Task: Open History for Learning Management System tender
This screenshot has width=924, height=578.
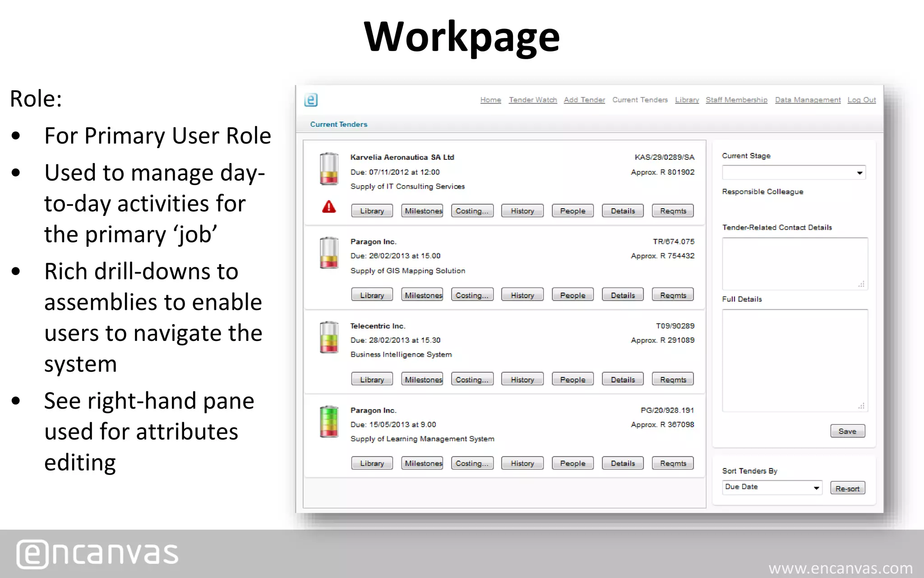Action: 522,463
